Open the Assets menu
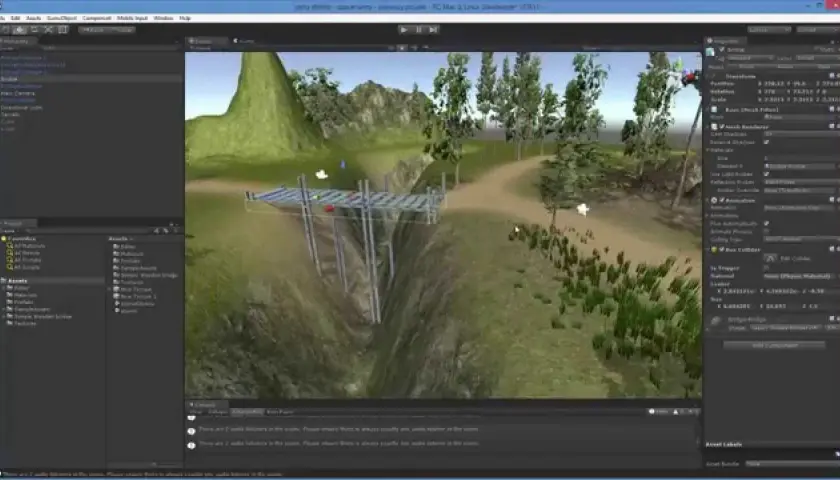The width and height of the screenshot is (840, 480). (x=33, y=18)
